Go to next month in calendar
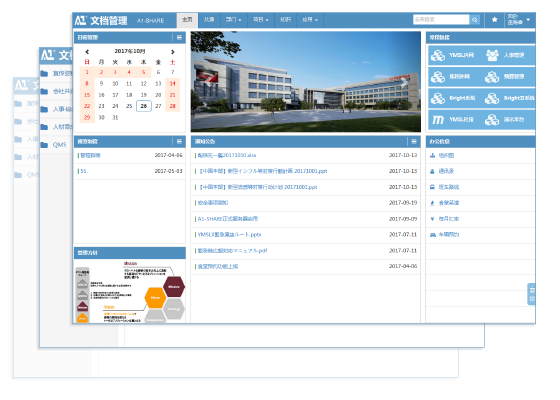The image size is (560, 400). 172,52
